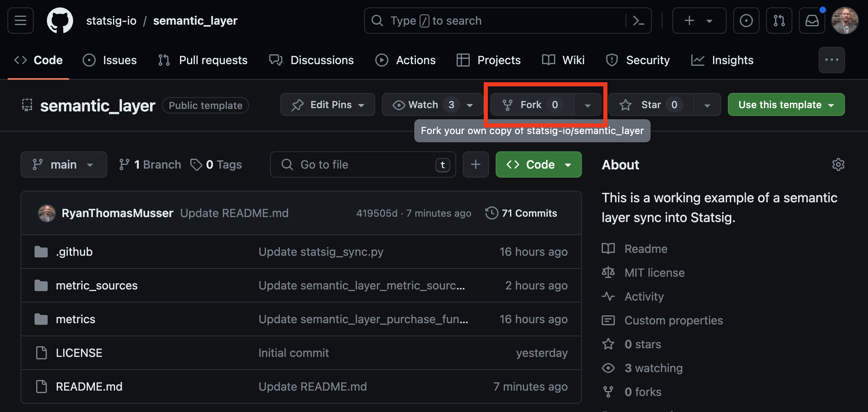Viewport: 868px width, 412px height.
Task: Click the plus create-new icon in header
Action: 689,21
